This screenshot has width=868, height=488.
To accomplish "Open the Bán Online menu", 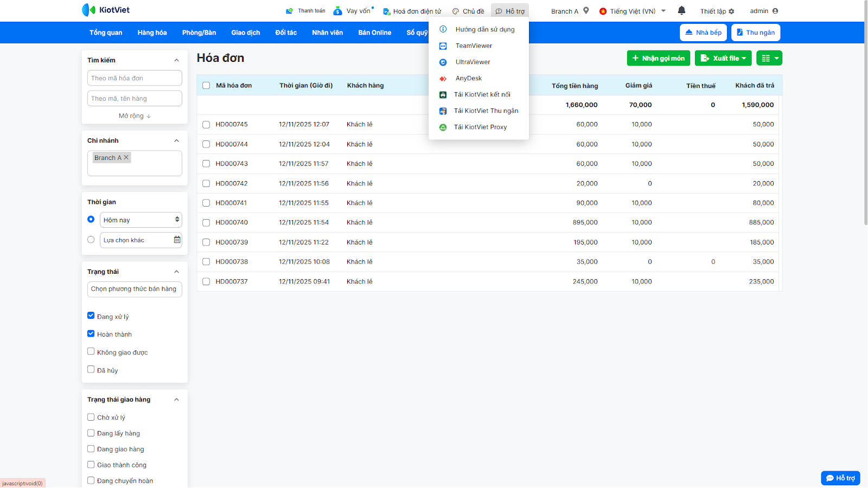I will tap(375, 33).
